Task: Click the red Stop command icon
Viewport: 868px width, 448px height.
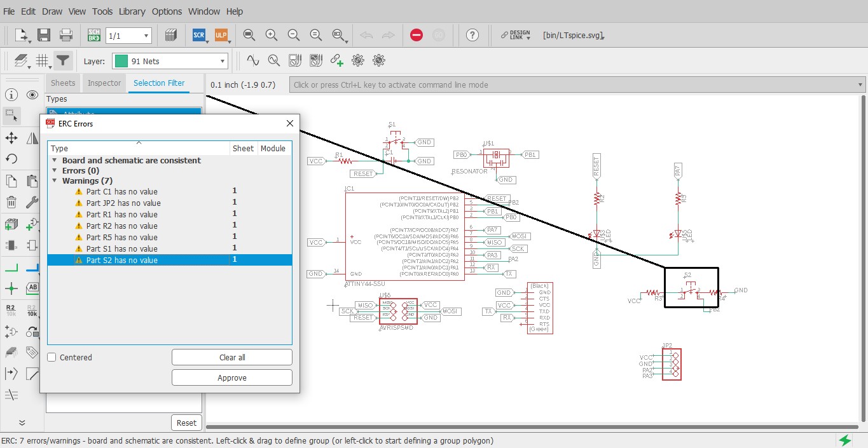Action: click(417, 36)
